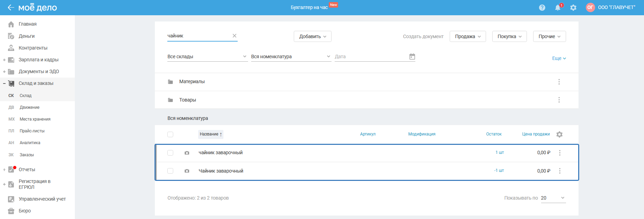Open the Добавить dropdown button

312,36
